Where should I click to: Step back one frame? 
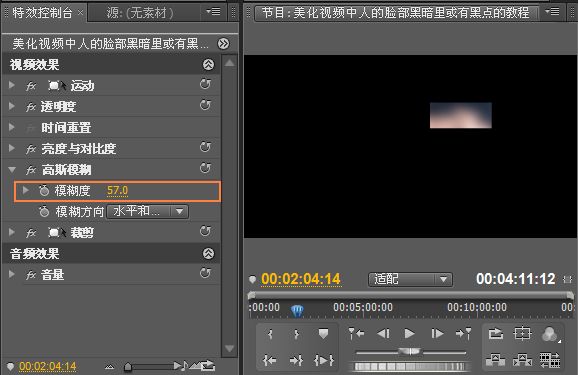pyautogui.click(x=383, y=334)
